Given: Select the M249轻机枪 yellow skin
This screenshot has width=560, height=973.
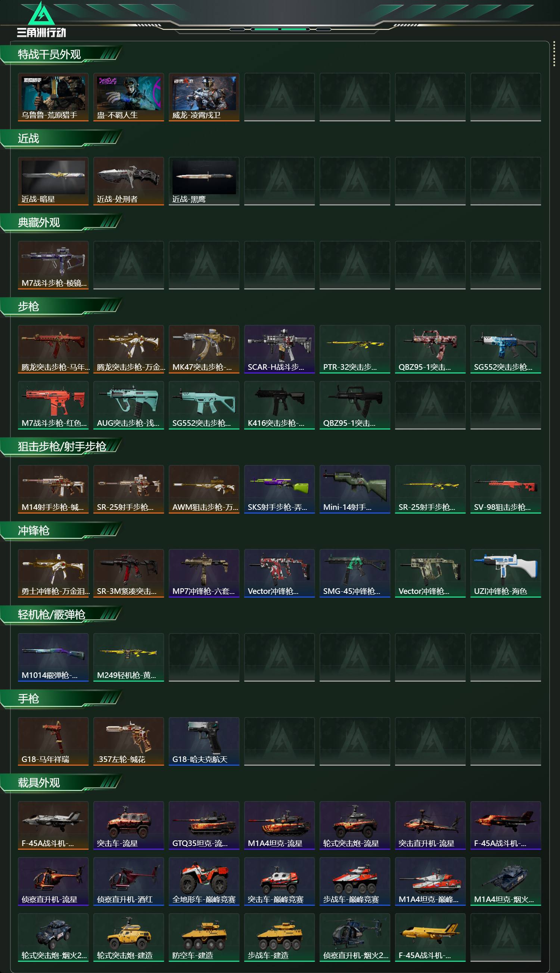Looking at the screenshot, I should pyautogui.click(x=128, y=657).
